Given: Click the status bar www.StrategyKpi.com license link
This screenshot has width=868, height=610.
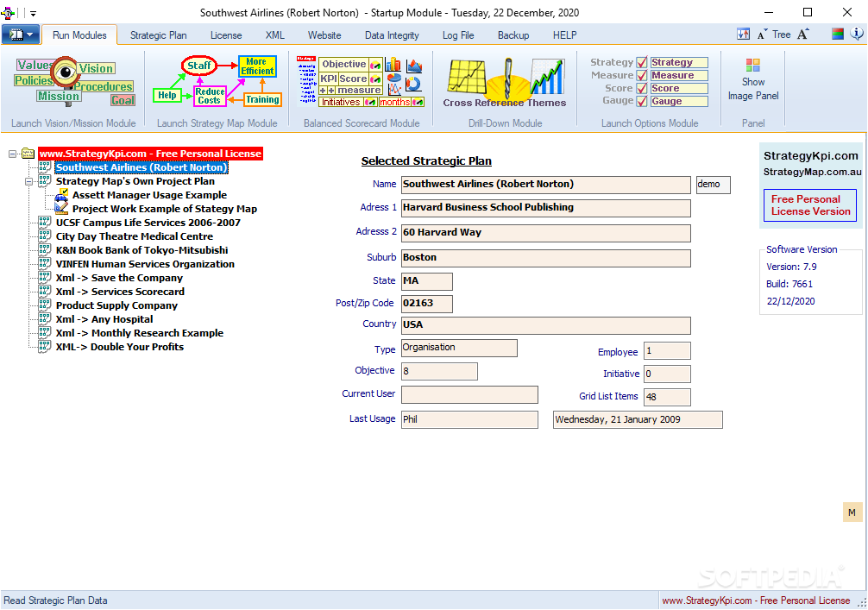Looking at the screenshot, I should [756, 601].
